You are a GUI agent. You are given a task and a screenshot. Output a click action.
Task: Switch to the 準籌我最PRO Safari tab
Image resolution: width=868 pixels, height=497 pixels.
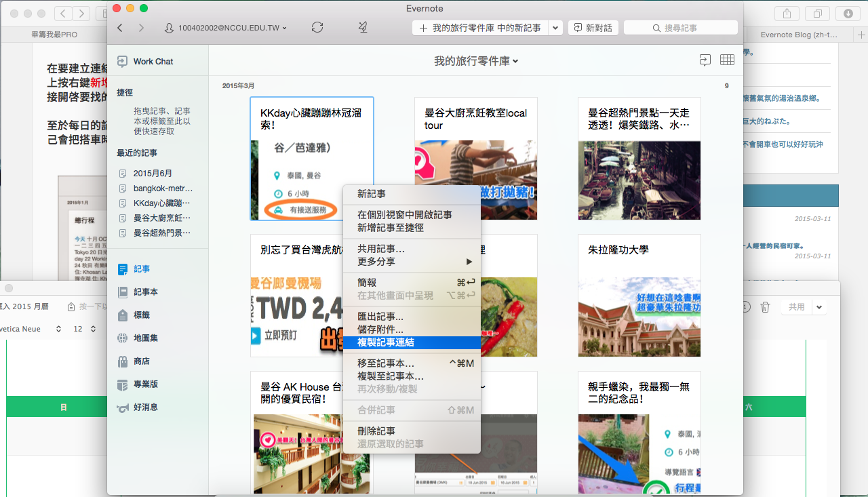55,35
